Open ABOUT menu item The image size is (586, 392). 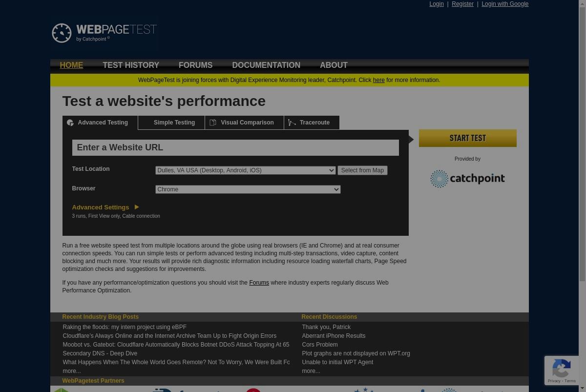click(x=334, y=65)
